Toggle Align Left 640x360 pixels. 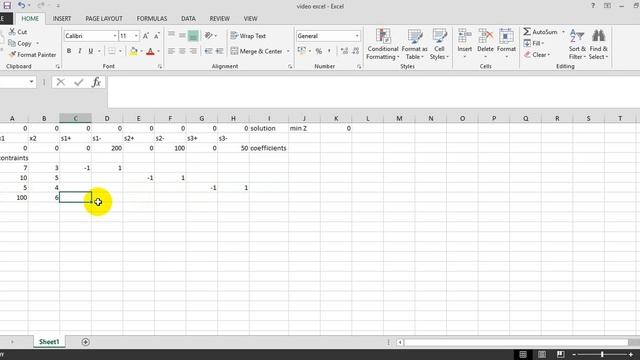tap(171, 51)
